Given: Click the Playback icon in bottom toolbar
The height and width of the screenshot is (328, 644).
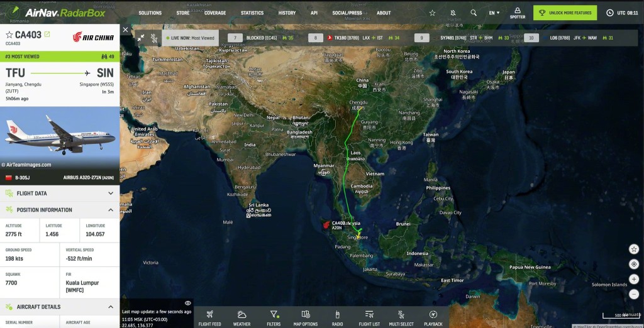Looking at the screenshot, I should [x=433, y=317].
